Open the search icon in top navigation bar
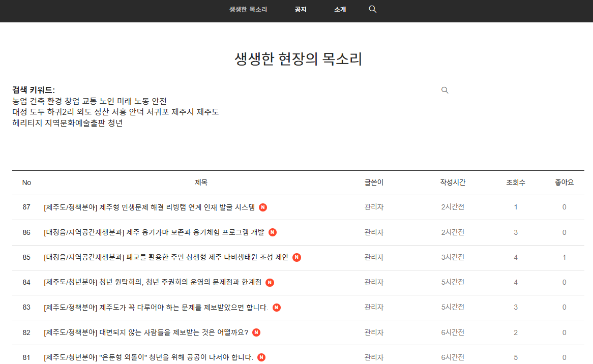This screenshot has height=364, width=593. pos(372,9)
